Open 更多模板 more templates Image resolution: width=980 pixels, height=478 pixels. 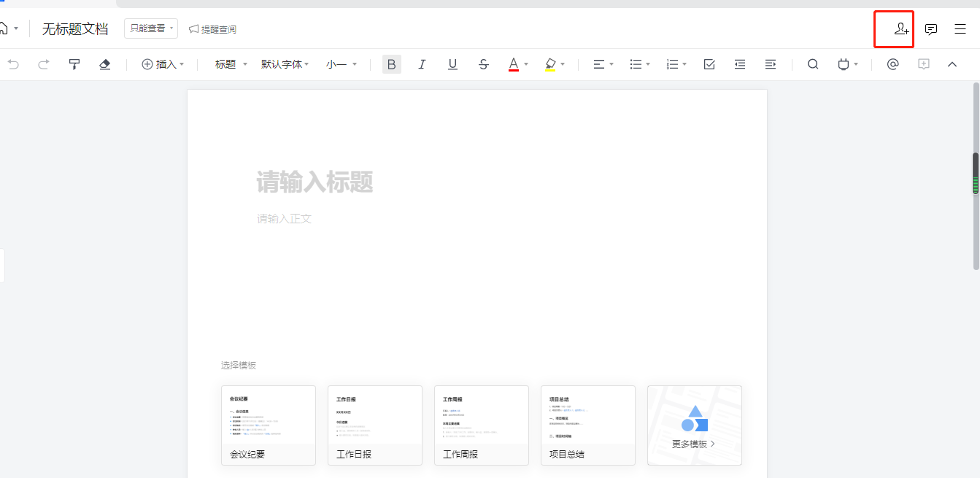tap(695, 425)
